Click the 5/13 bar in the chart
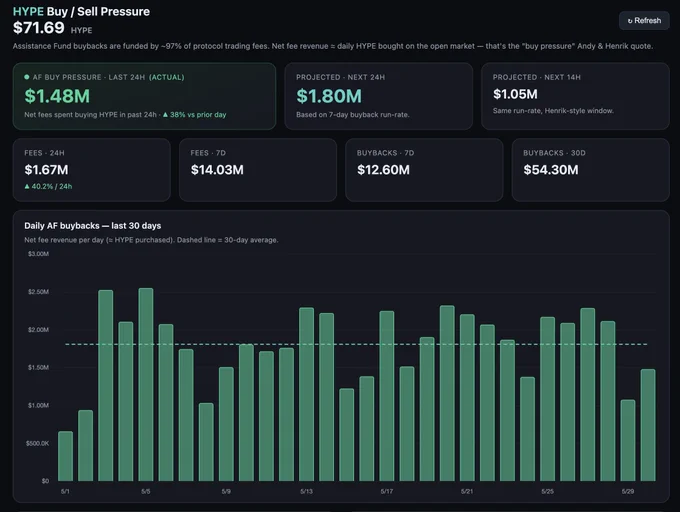Viewport: 680px width, 512px height. click(307, 395)
